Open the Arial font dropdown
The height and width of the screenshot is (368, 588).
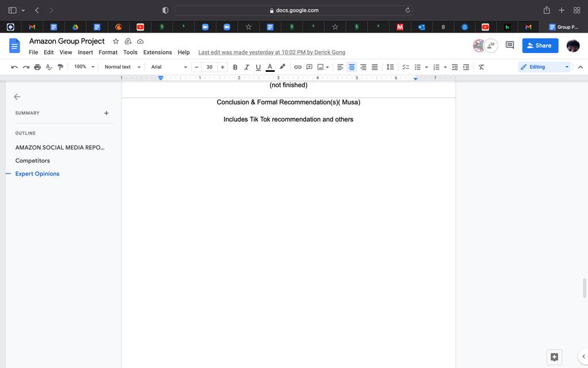click(169, 67)
